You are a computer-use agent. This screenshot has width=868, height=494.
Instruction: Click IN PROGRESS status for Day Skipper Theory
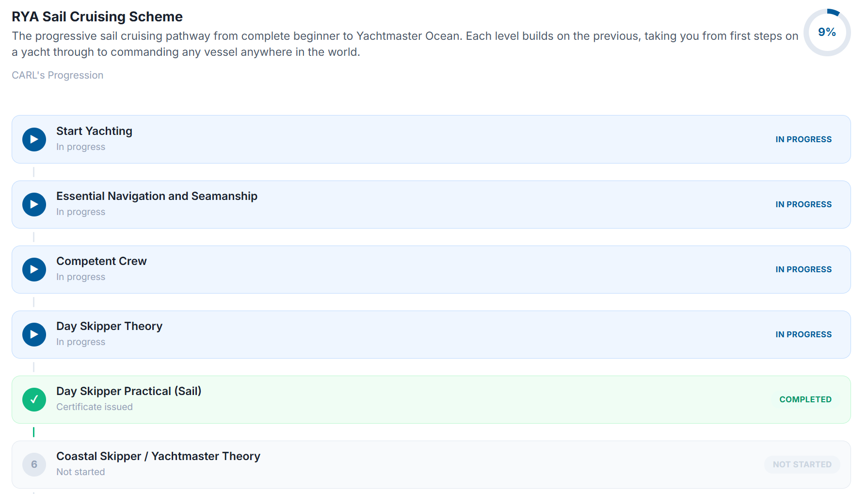804,334
